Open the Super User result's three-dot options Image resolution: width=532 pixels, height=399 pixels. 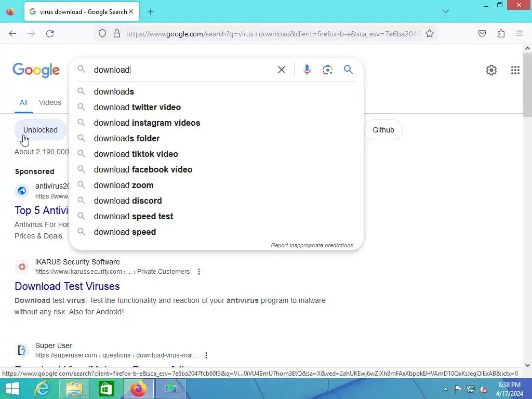tap(206, 355)
